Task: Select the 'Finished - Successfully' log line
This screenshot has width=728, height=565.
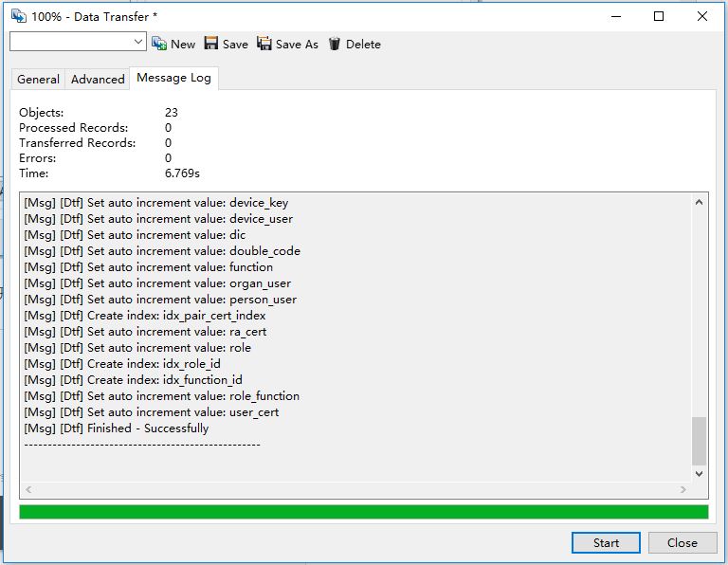Action: [116, 428]
